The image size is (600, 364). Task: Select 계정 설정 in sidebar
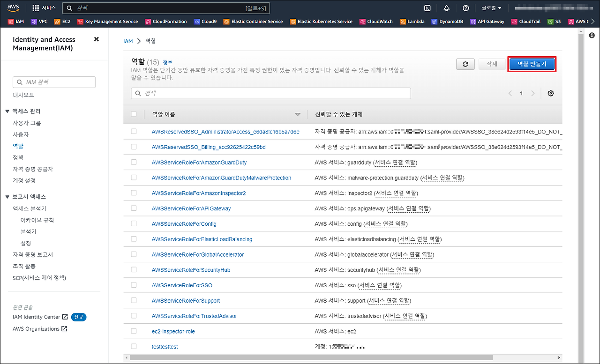24,180
